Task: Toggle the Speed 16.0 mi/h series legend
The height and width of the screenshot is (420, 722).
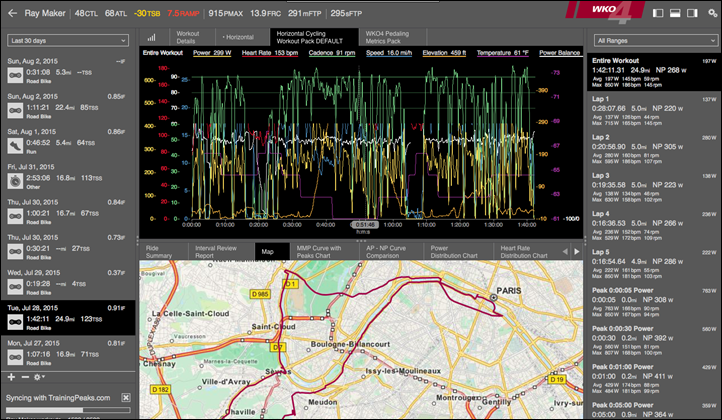Action: tap(389, 53)
